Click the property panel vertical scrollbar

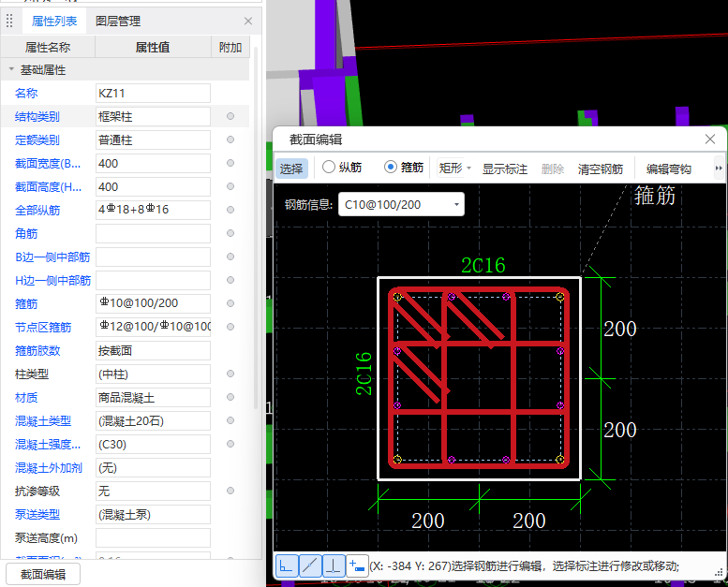(x=256, y=227)
